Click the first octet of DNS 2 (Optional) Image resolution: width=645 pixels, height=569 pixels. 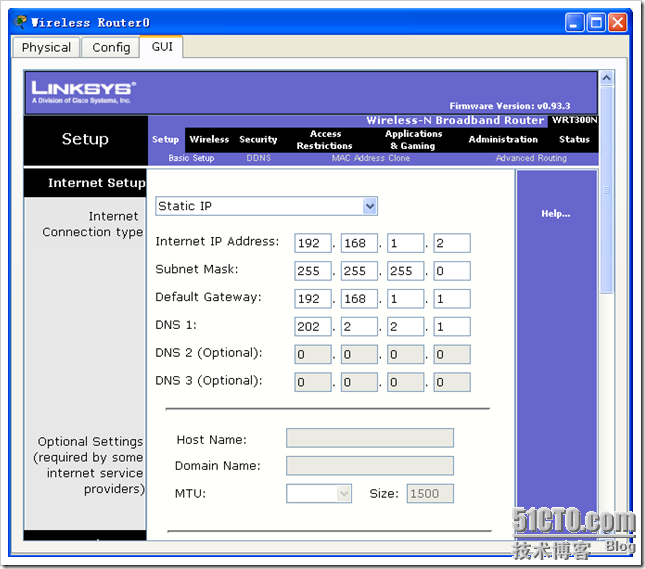click(313, 355)
